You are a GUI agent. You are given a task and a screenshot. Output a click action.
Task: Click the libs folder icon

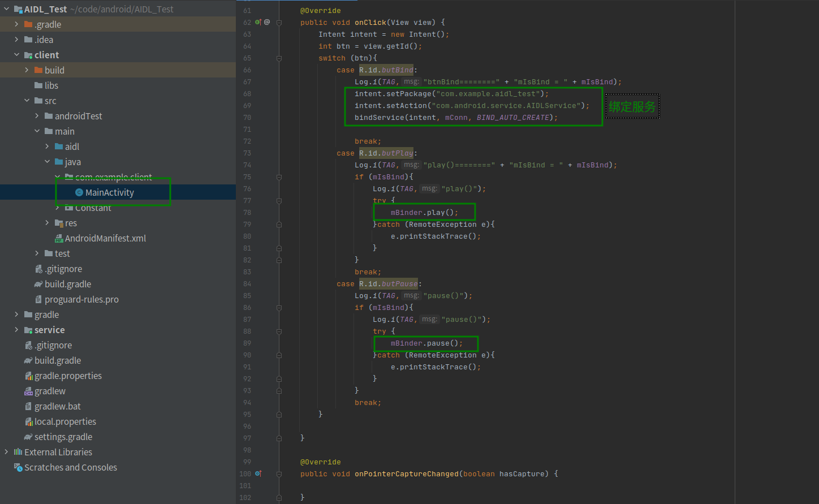tap(38, 85)
